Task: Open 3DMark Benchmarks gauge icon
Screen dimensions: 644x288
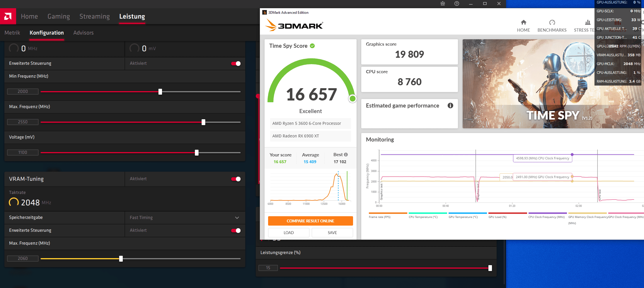Action: (552, 22)
